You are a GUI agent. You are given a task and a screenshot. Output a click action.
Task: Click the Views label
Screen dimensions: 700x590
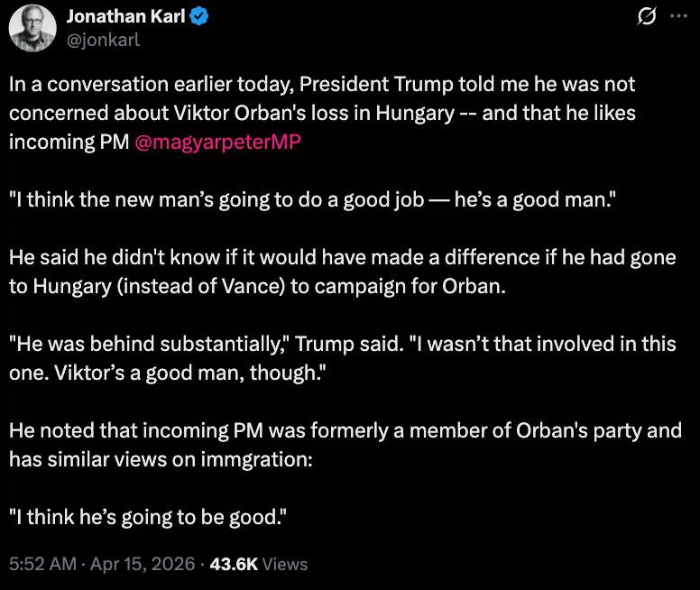(x=285, y=564)
